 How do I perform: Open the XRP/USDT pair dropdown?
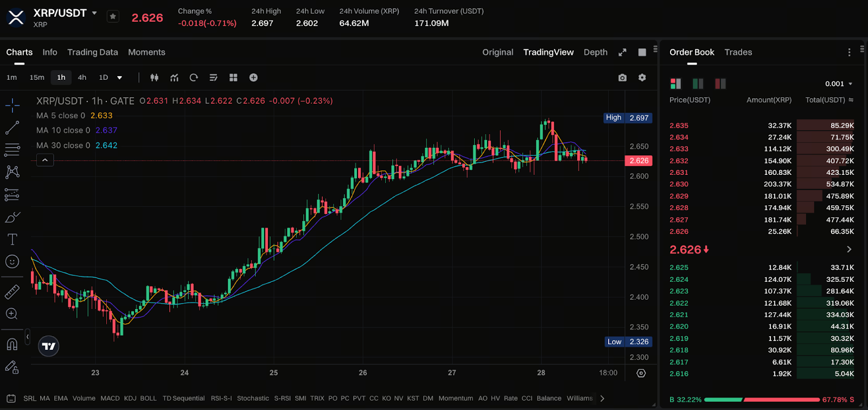(94, 13)
